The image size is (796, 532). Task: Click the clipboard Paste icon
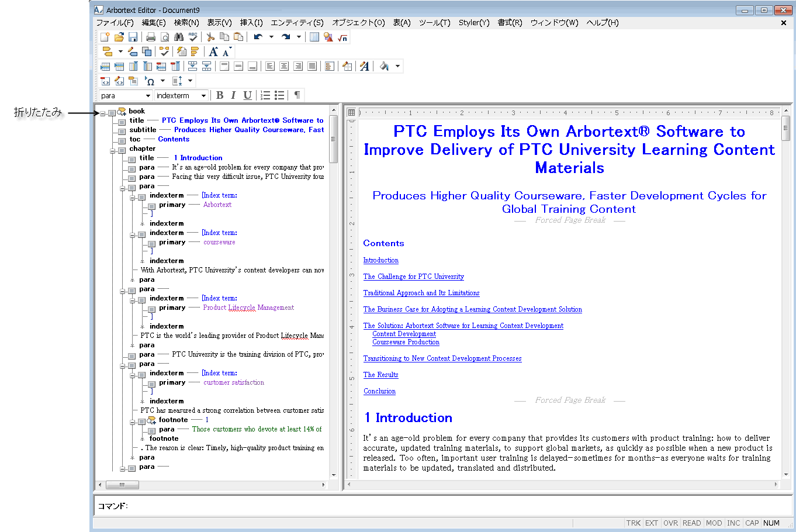(238, 37)
